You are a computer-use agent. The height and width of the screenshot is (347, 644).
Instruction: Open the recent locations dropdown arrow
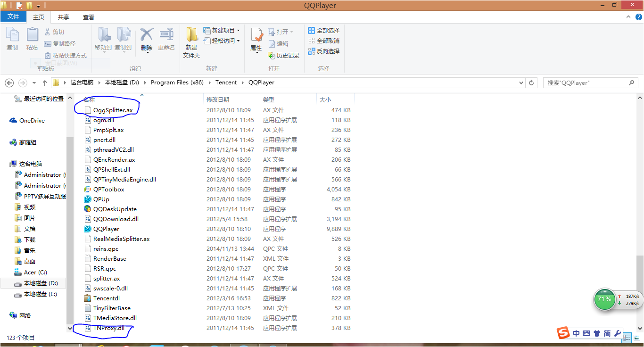[x=34, y=83]
